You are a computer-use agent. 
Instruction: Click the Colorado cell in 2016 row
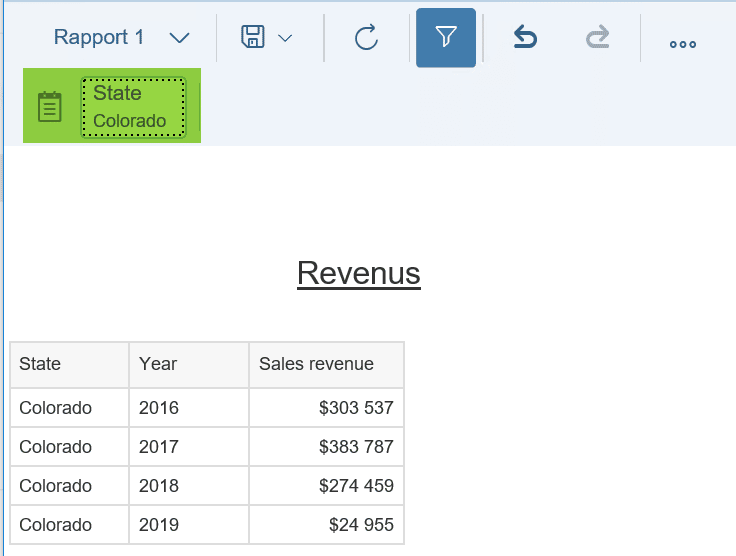[69, 408]
